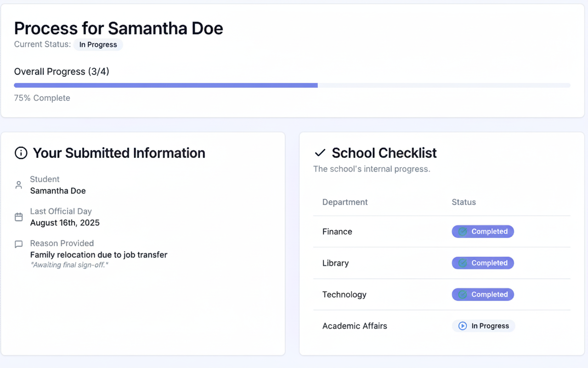Click the check icon in Library's Completed badge
The image size is (588, 368).
point(463,263)
